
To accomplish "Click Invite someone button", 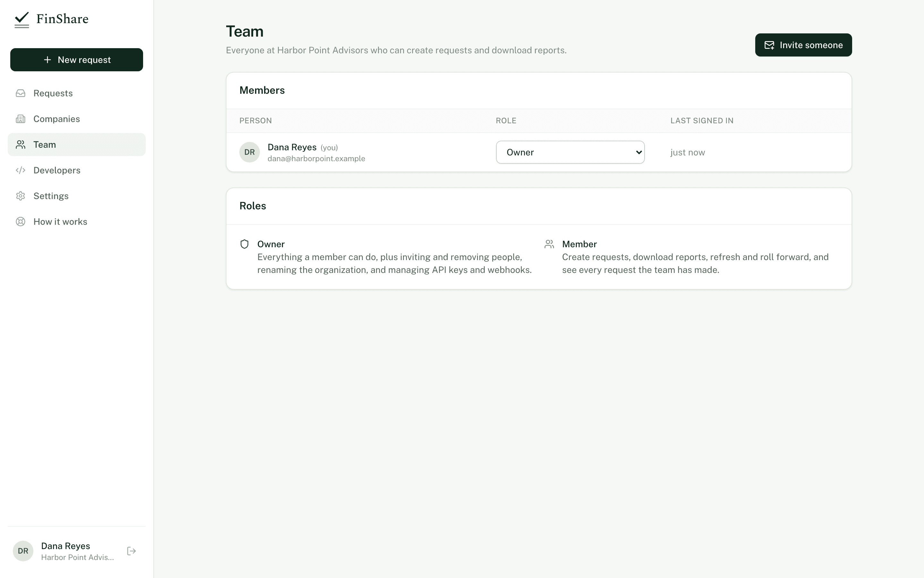I will coord(803,45).
